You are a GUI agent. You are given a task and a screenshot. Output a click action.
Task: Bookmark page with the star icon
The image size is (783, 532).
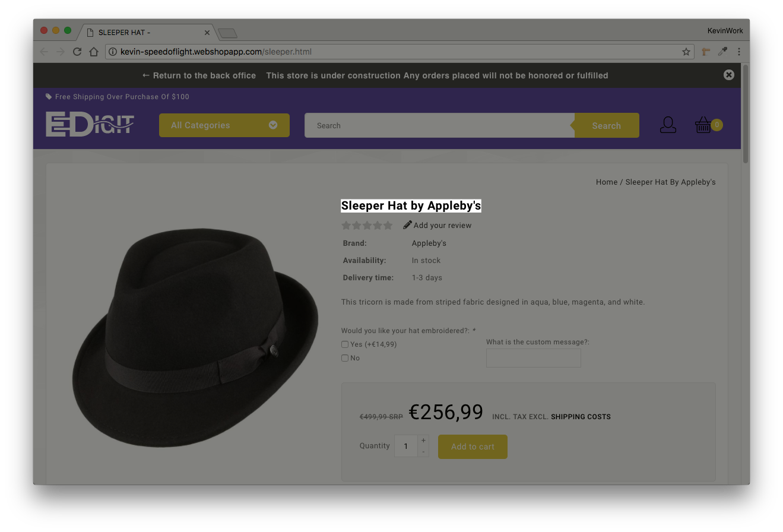[x=686, y=52]
